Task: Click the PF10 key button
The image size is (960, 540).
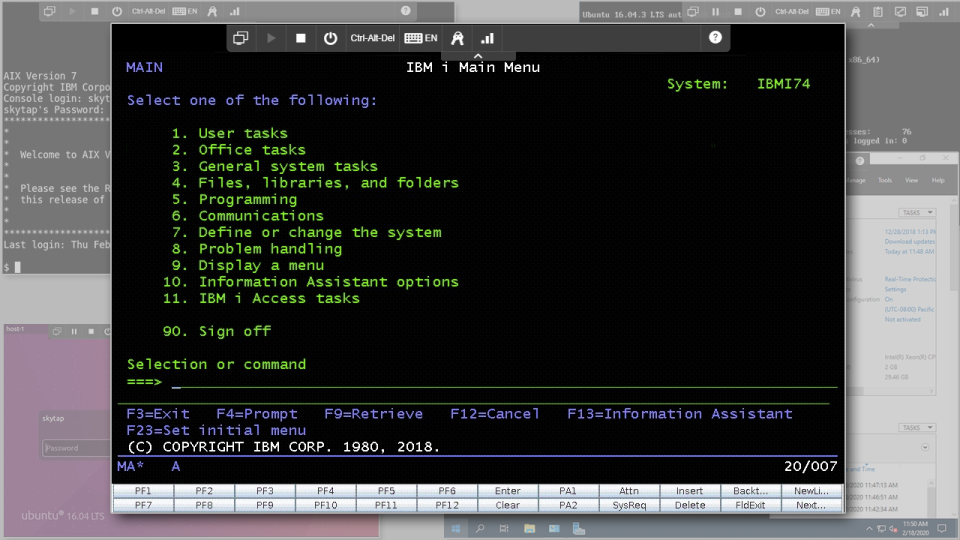Action: (x=326, y=505)
